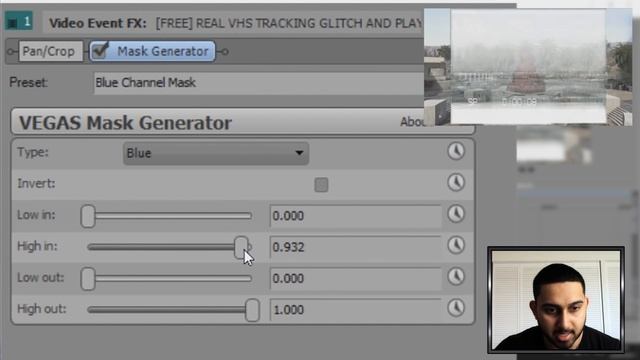640x360 pixels.
Task: Toggle the Invert checkbox
Action: pos(321,184)
